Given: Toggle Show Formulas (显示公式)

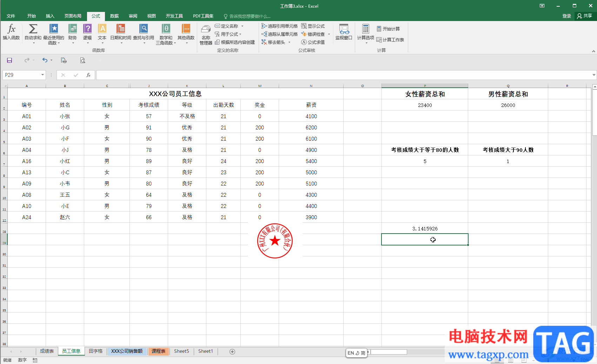Looking at the screenshot, I should point(313,26).
